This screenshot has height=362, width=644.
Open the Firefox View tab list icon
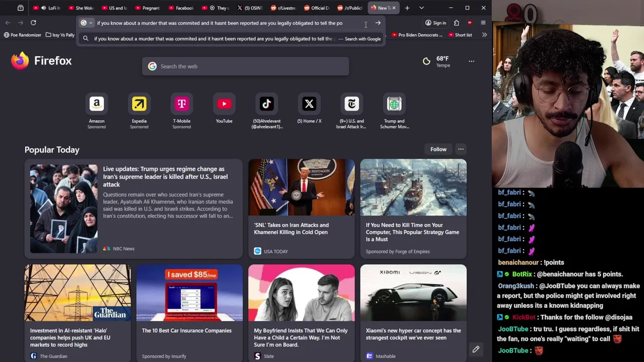coord(21,8)
